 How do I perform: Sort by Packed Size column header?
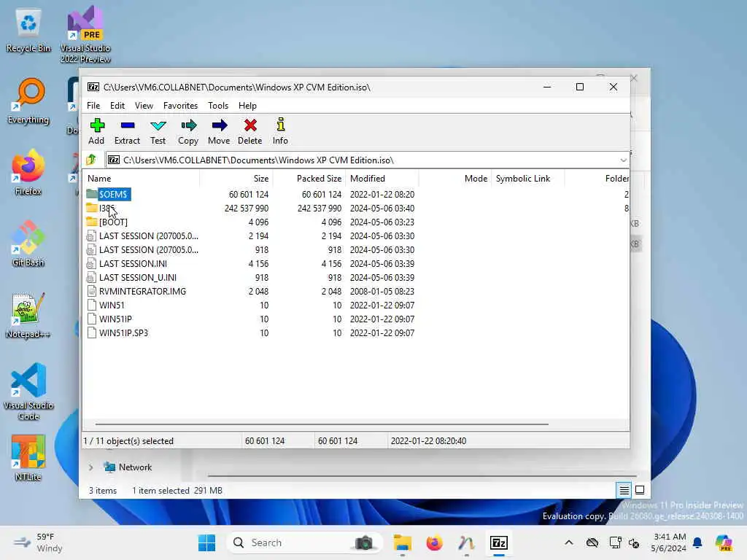click(x=309, y=179)
